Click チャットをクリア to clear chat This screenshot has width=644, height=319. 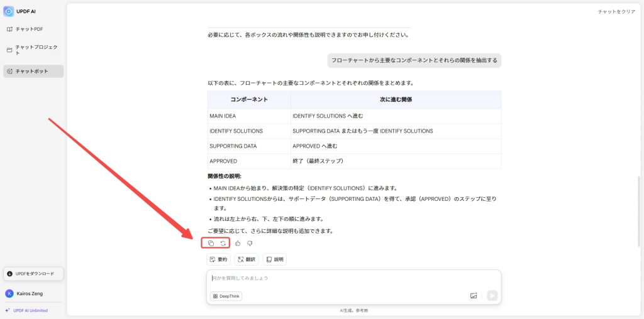(x=616, y=12)
